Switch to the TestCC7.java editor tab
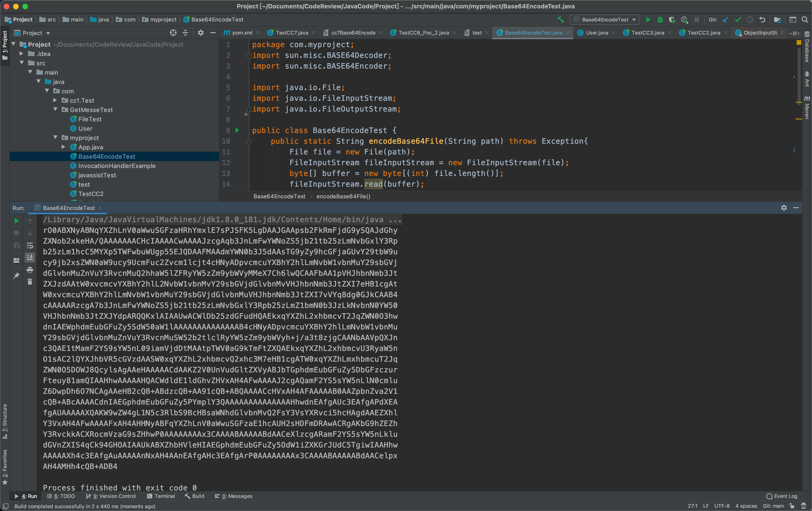Screen dimensions: 812x511 291,33
